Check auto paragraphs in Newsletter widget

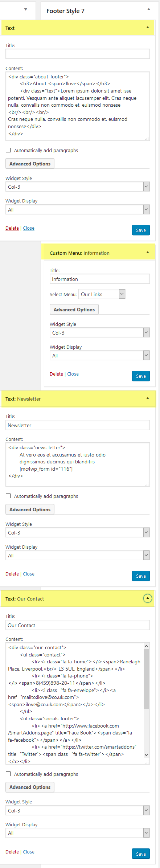[x=8, y=496]
